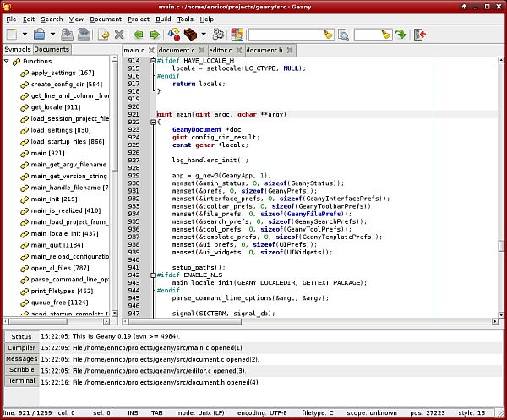
Task: Switch to the Symbols sidebar tab
Action: pyautogui.click(x=18, y=49)
